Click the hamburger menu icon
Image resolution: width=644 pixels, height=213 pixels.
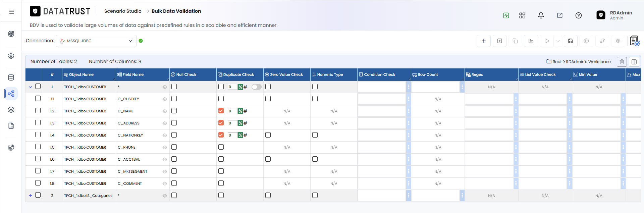click(x=11, y=12)
